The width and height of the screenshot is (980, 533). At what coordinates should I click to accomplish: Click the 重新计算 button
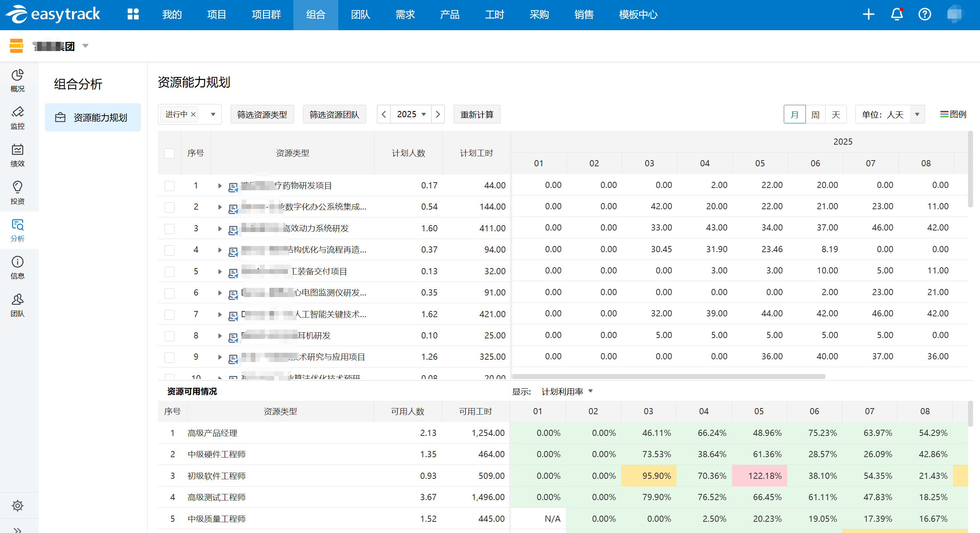click(476, 114)
